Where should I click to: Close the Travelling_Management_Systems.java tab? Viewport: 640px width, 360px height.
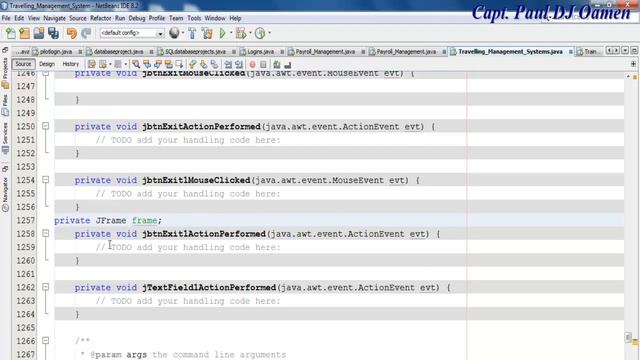570,52
